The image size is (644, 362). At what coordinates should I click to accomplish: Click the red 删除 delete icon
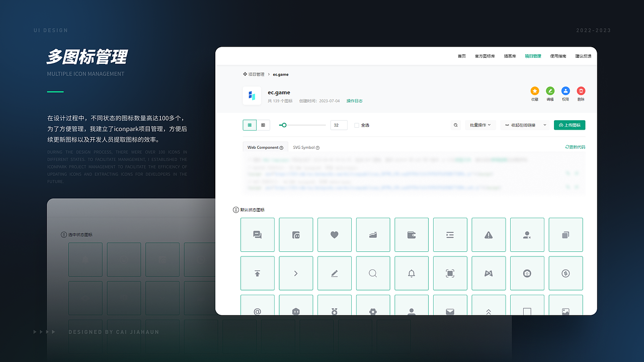pyautogui.click(x=581, y=92)
